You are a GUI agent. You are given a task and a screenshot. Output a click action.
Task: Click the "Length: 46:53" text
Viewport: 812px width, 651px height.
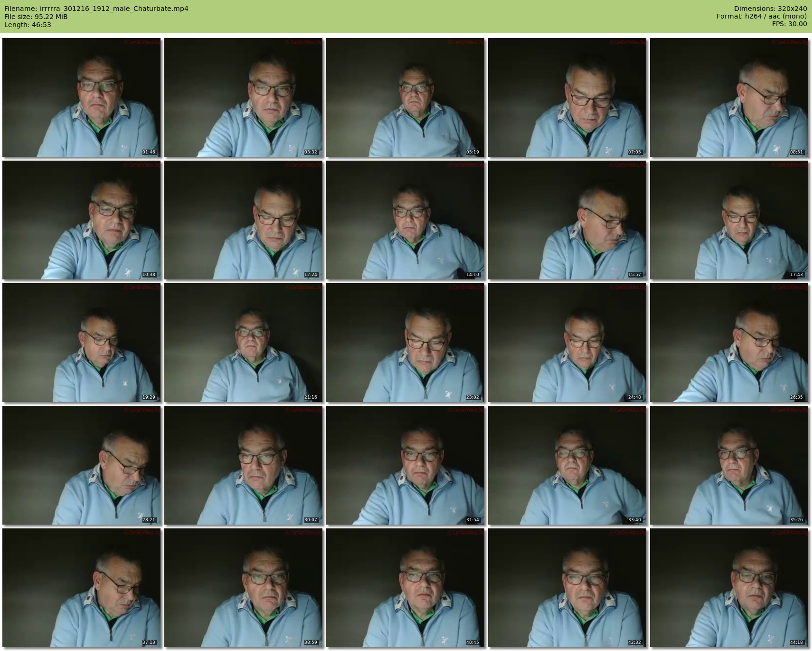click(x=28, y=25)
